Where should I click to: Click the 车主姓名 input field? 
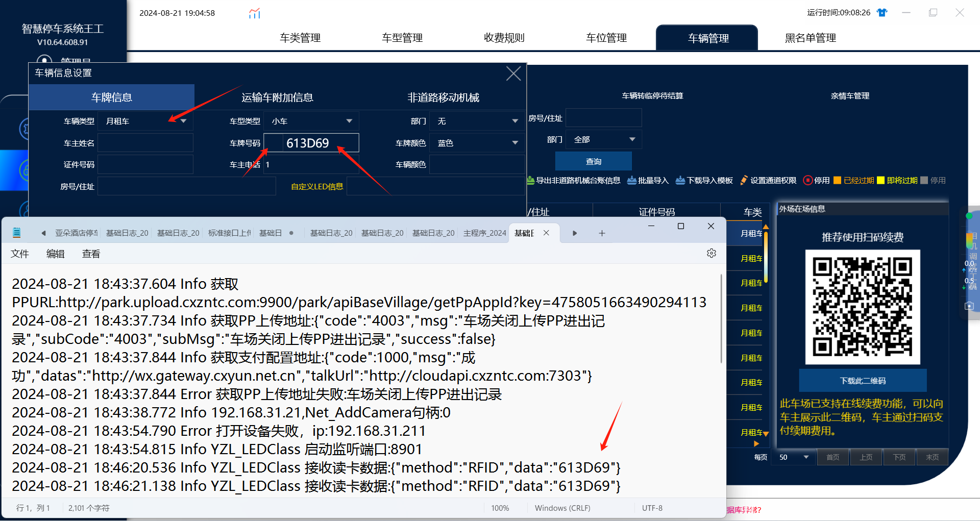(x=145, y=143)
